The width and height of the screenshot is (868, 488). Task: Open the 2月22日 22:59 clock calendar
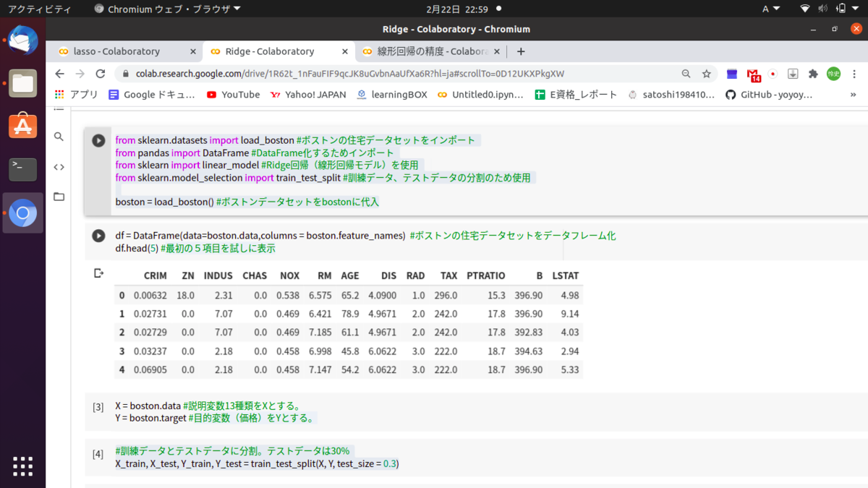457,9
